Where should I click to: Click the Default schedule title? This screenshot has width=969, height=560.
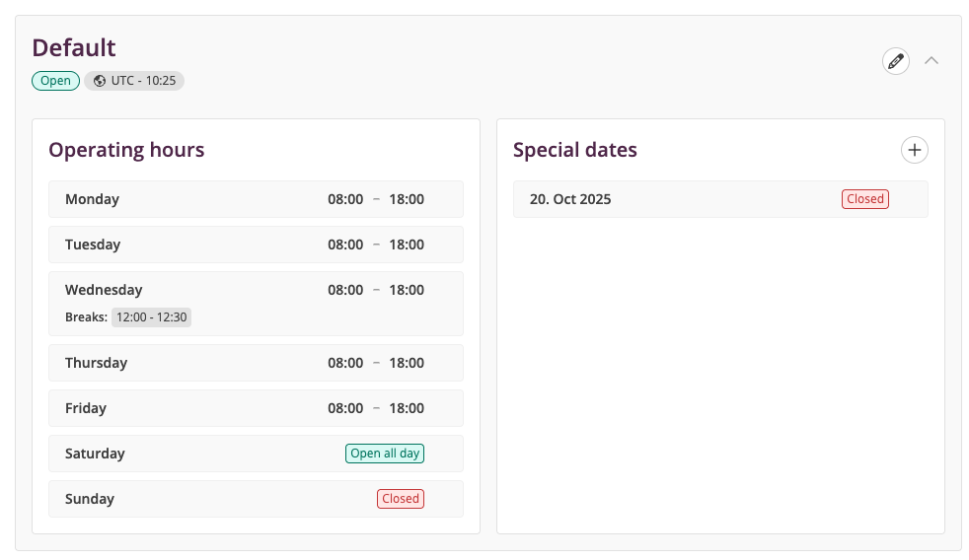(x=74, y=47)
